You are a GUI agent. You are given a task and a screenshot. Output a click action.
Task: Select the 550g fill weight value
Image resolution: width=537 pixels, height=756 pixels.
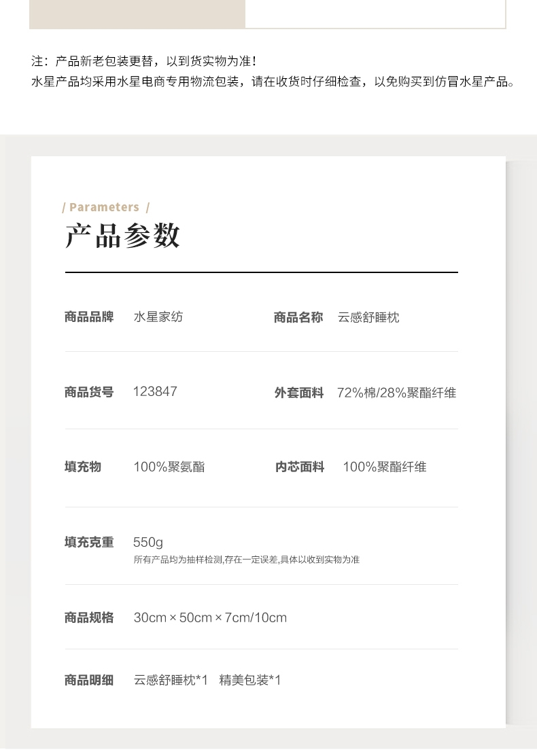point(148,543)
